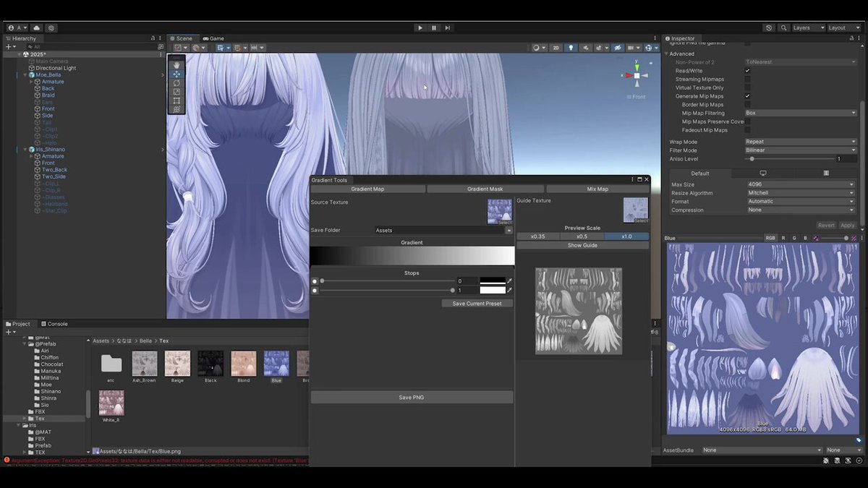Open Wrap Mode dropdown
The width and height of the screenshot is (868, 488).
801,142
